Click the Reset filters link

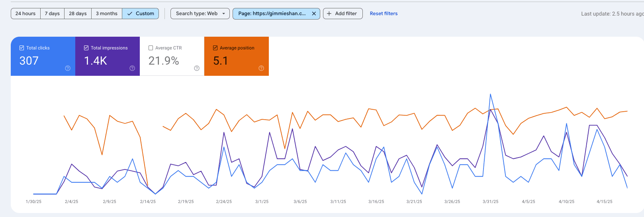click(384, 14)
